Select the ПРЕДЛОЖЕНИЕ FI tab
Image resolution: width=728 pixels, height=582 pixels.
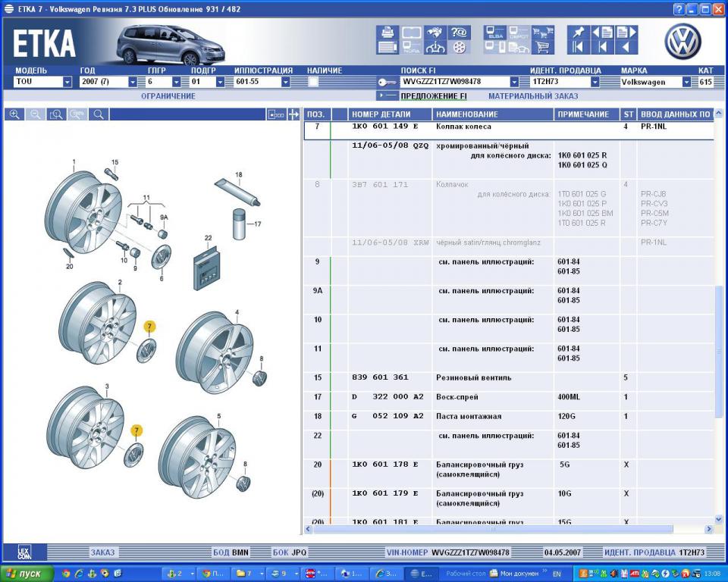click(434, 96)
